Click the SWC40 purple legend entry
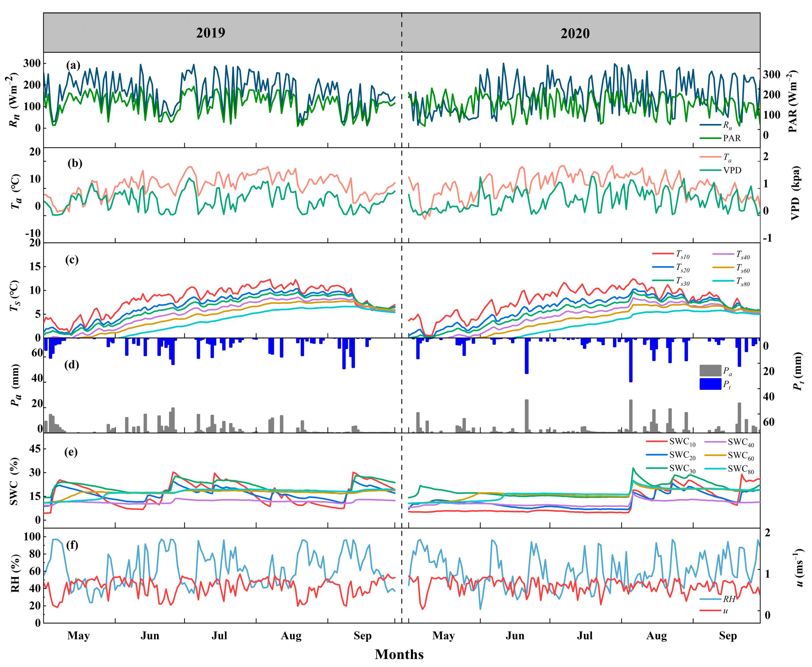The height and width of the screenshot is (667, 812). point(740,442)
